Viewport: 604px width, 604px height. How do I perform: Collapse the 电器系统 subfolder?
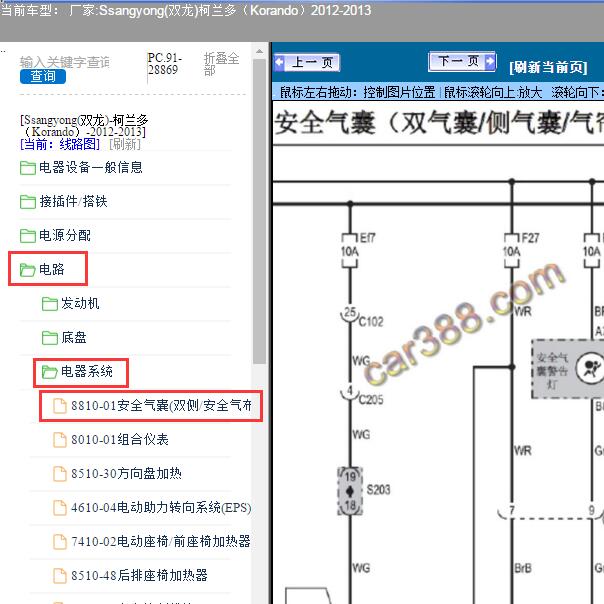tap(77, 371)
